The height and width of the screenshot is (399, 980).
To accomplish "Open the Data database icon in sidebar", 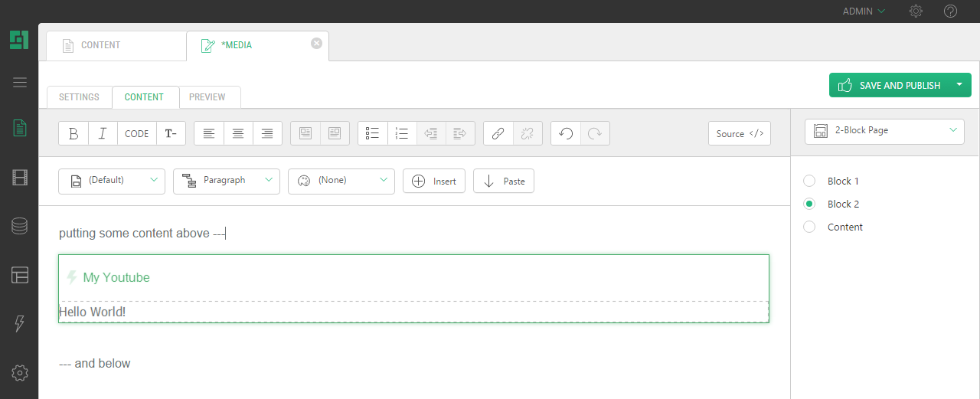I will pos(20,226).
